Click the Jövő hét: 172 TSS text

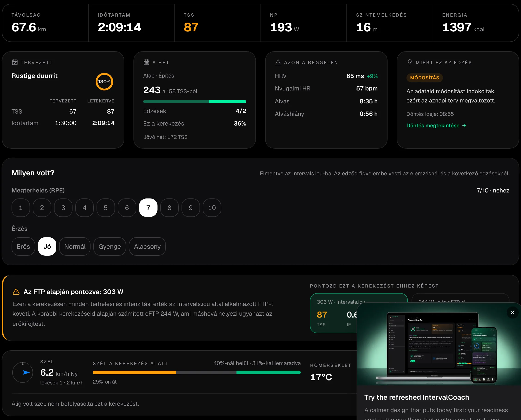(x=165, y=137)
